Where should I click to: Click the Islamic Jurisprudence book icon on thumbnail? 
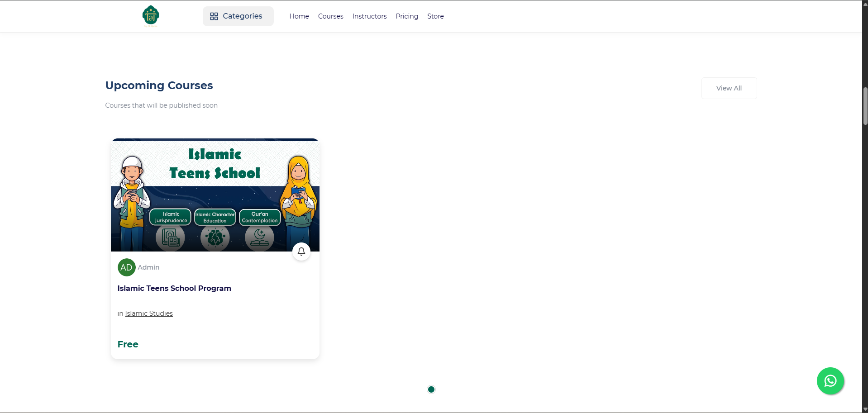pyautogui.click(x=170, y=237)
